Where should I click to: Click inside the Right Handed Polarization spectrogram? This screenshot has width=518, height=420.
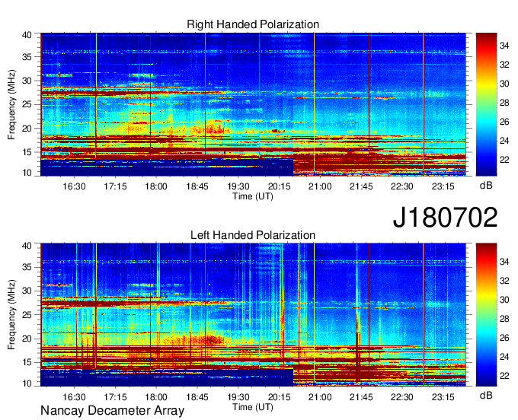253,104
